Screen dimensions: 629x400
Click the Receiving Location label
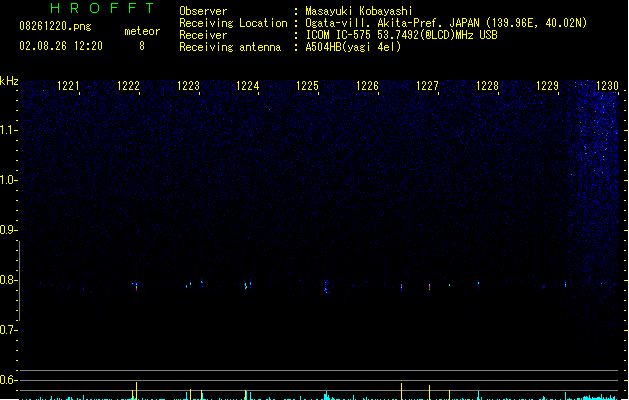(233, 23)
